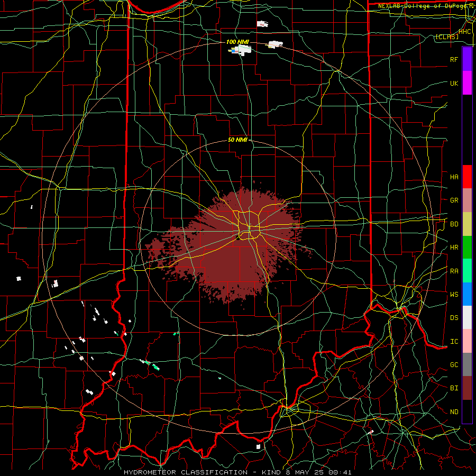
Task: Click the DS legend label
Action: point(454,318)
